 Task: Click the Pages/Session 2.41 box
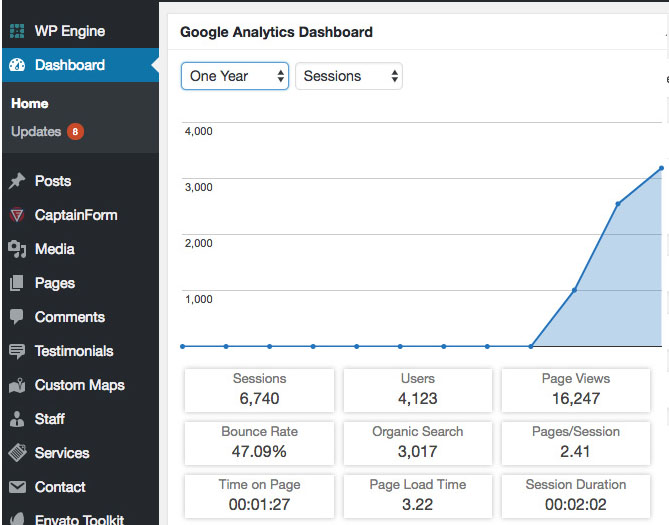[576, 443]
